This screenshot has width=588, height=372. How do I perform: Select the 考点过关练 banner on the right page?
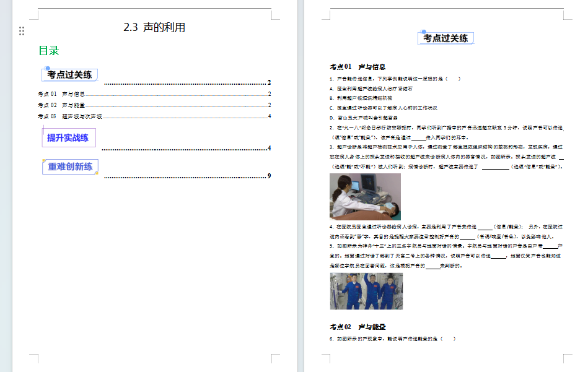coord(445,38)
